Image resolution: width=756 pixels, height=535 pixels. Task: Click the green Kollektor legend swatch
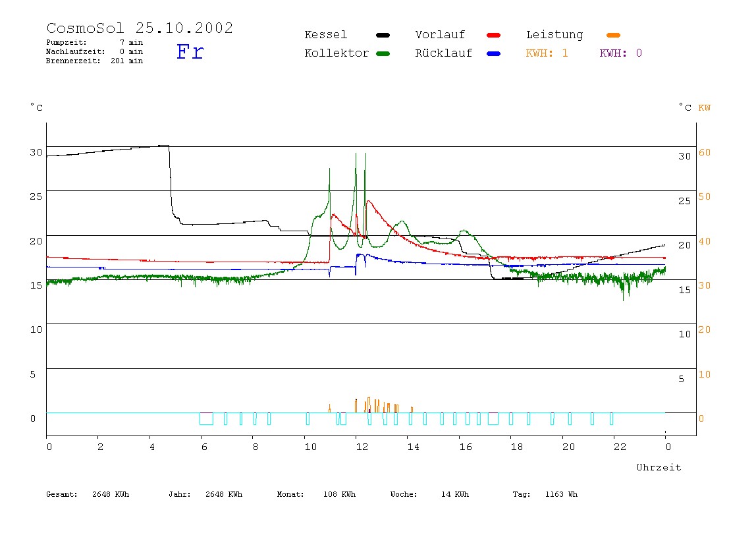pos(383,53)
